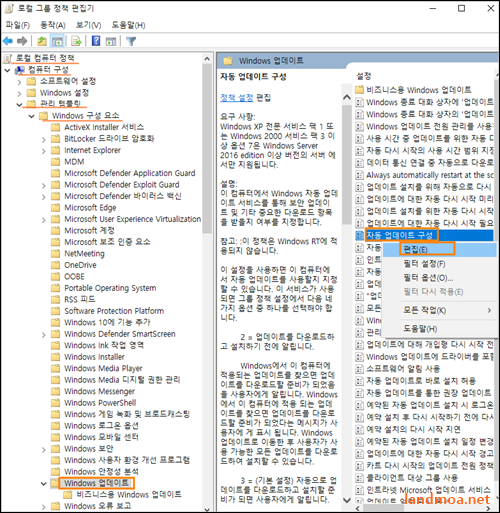Click the folder icon beside NetMeeting
500x513 pixels.
[55, 254]
